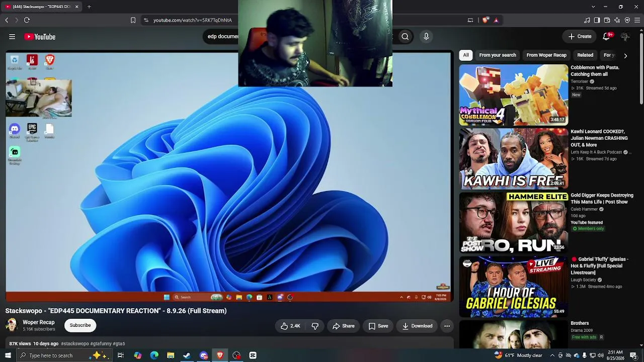Open Discord from the taskbar
Screen dimensions: 644x362
click(203, 355)
